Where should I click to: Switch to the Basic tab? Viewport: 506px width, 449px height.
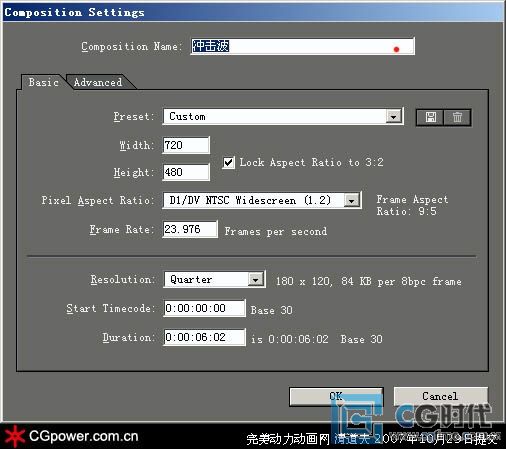(x=43, y=82)
